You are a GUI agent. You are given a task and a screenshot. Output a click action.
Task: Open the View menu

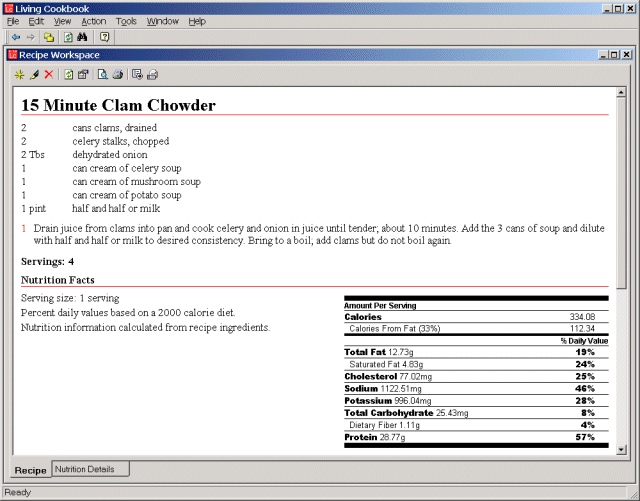62,21
